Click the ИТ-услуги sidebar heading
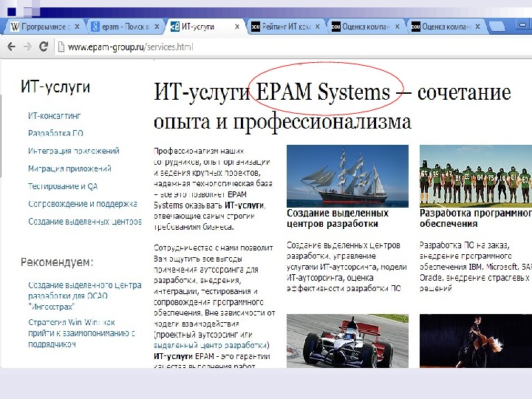Screen dimensions: 532x399 click(x=55, y=86)
